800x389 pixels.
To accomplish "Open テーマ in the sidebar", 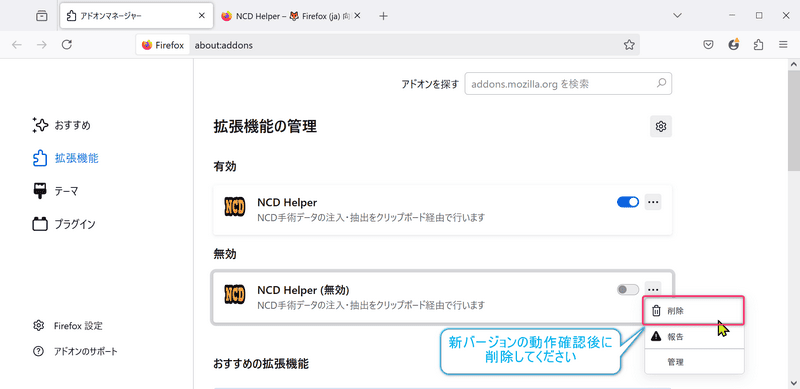I will point(55,191).
